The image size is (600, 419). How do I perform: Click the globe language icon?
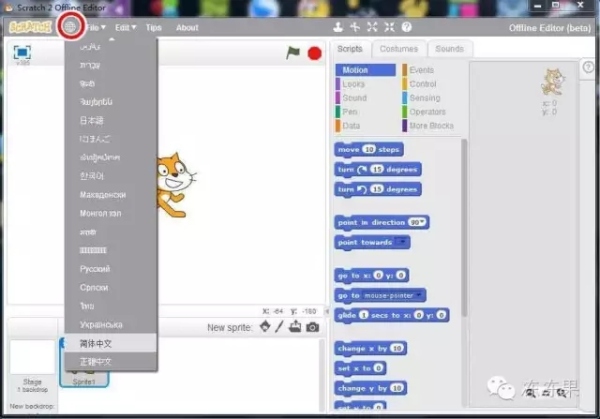(70, 26)
